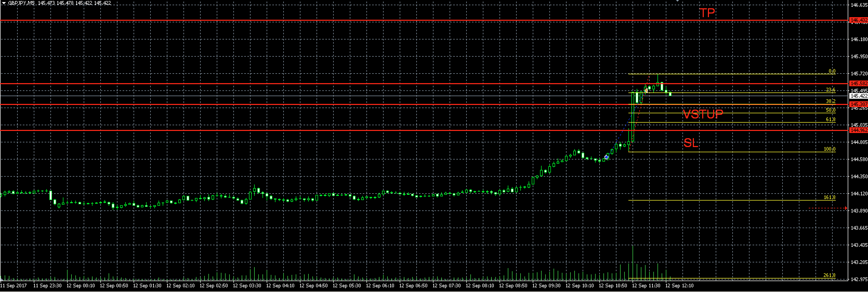
Task: Click the 145.582 red price tag
Action: (858, 83)
